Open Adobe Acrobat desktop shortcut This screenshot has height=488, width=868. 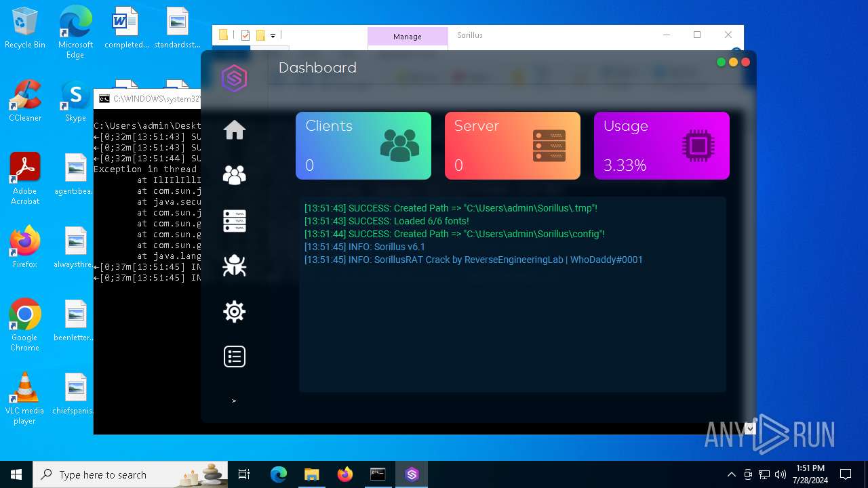[25, 179]
